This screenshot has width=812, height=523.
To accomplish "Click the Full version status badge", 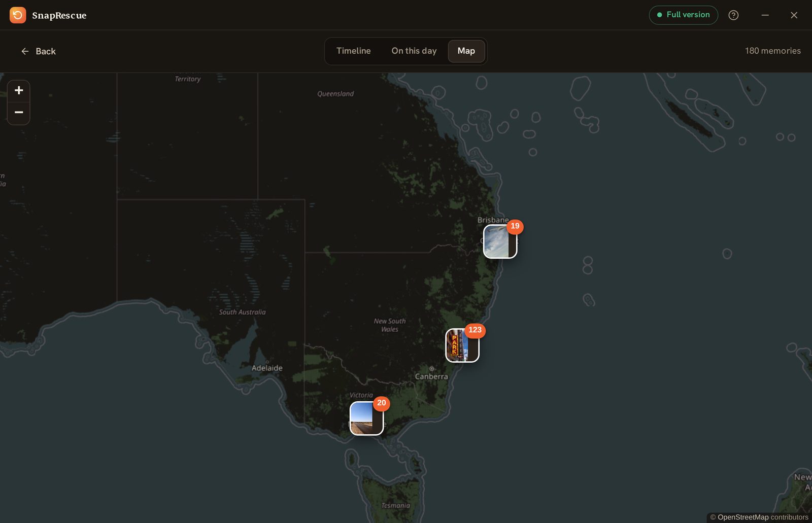I will pyautogui.click(x=683, y=15).
